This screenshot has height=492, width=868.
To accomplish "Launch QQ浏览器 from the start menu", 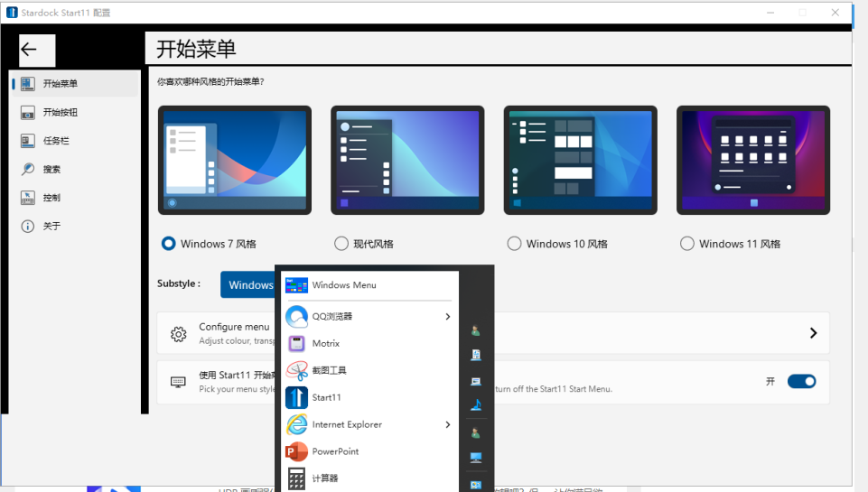I will (369, 317).
